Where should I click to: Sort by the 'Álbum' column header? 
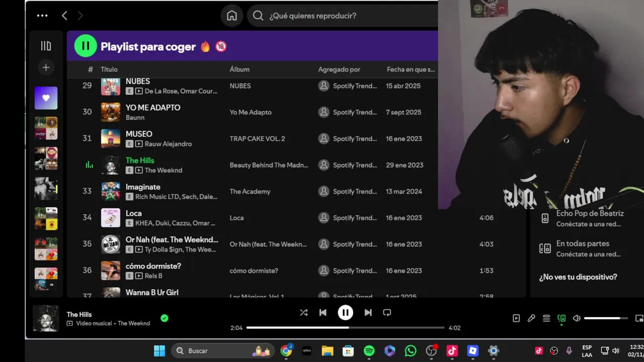coord(239,69)
